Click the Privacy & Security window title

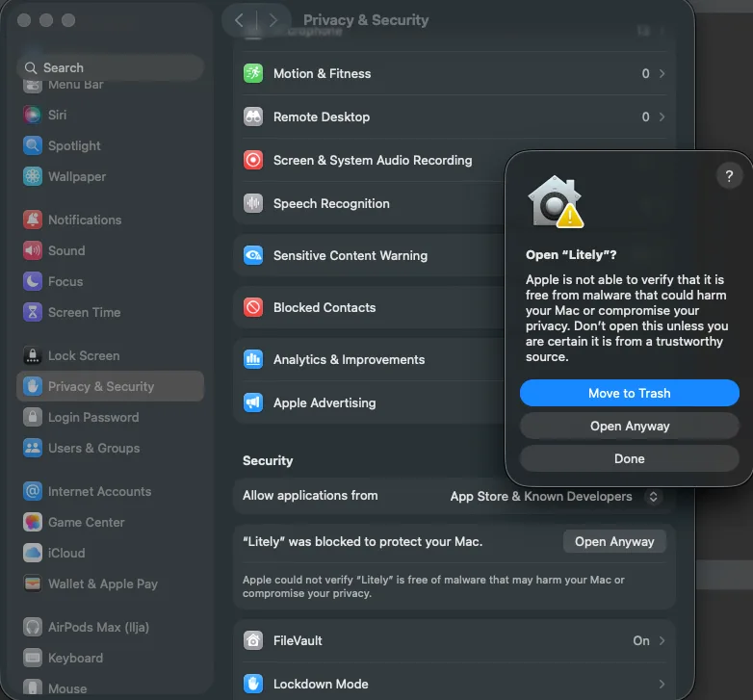click(x=366, y=20)
